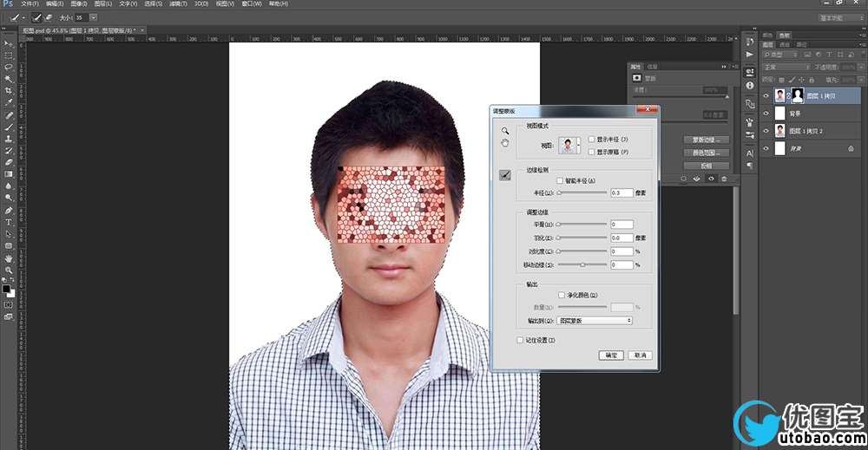The image size is (868, 450).
Task: Open the layer filter type dropdown
Action: [780, 55]
